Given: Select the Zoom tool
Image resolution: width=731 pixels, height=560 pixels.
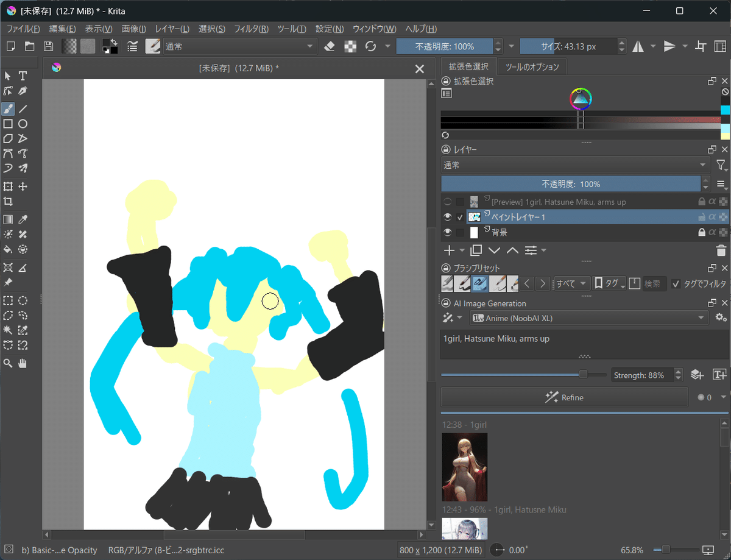Looking at the screenshot, I should tap(9, 363).
